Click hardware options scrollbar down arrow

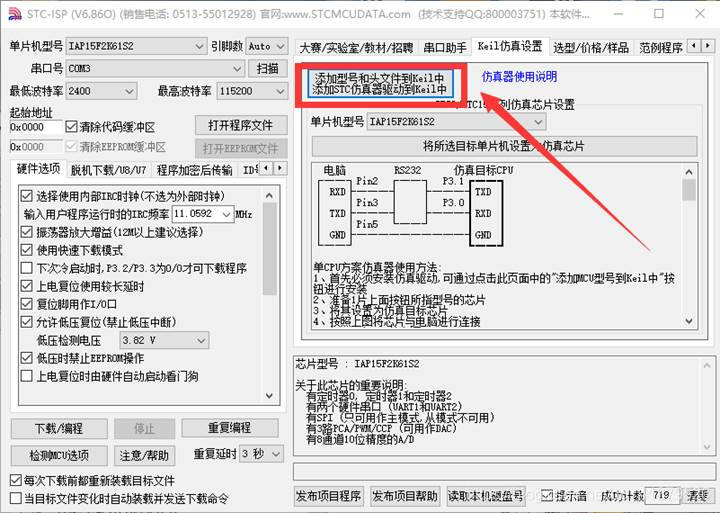(x=270, y=395)
